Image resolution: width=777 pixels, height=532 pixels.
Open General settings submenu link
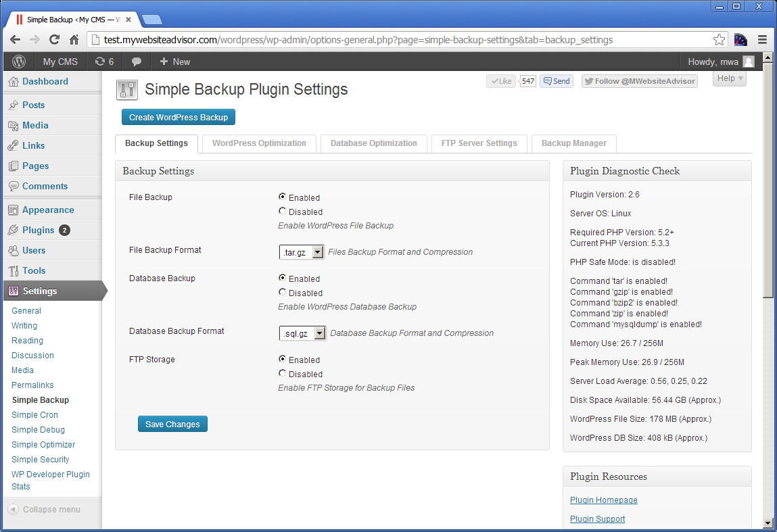pyautogui.click(x=26, y=310)
